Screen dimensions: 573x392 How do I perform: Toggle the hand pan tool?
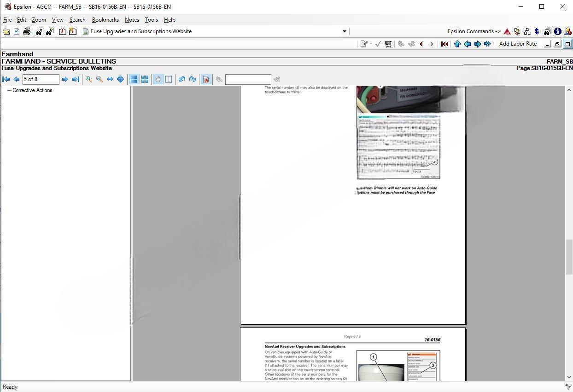coord(158,79)
